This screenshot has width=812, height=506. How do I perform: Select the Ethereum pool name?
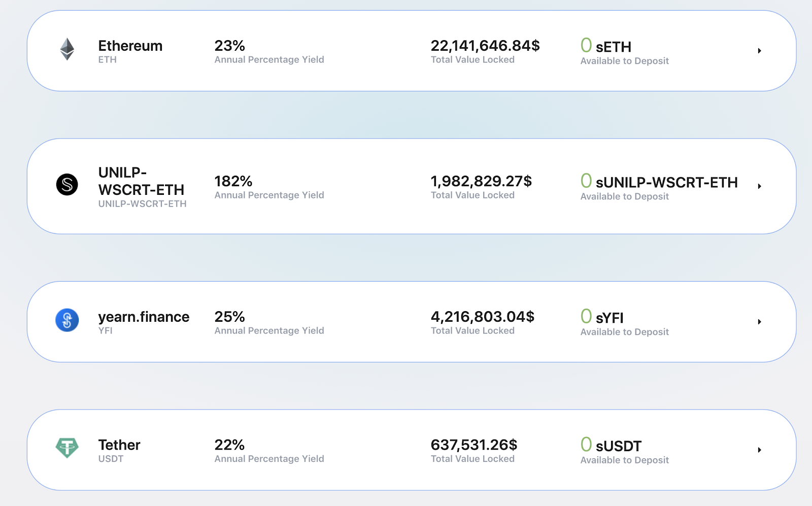[130, 46]
